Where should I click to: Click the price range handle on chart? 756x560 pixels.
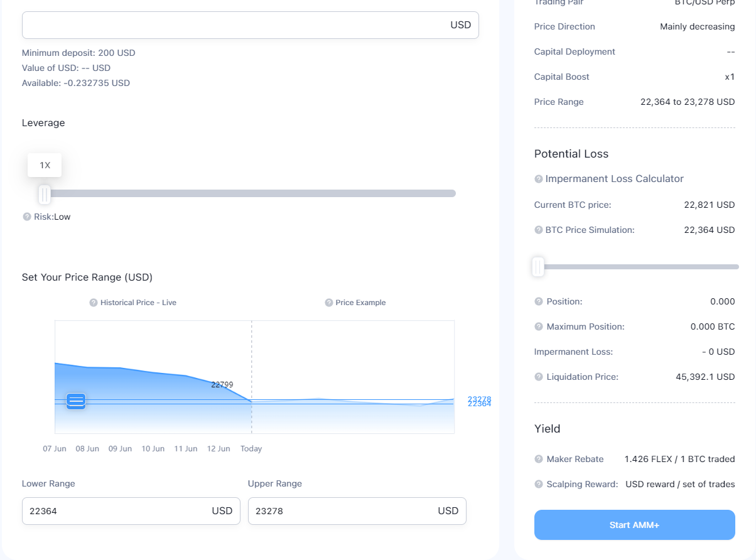click(x=76, y=401)
